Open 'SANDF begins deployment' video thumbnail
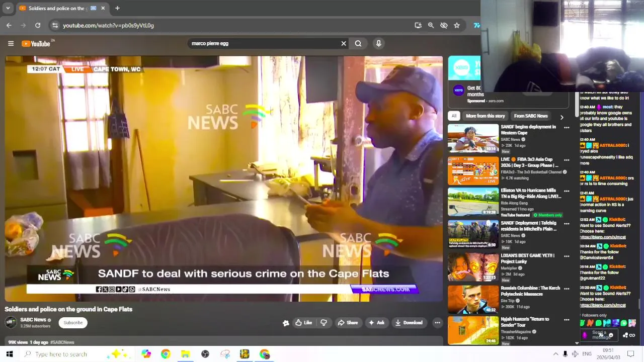Screen dimensions: 644x362 point(473,138)
